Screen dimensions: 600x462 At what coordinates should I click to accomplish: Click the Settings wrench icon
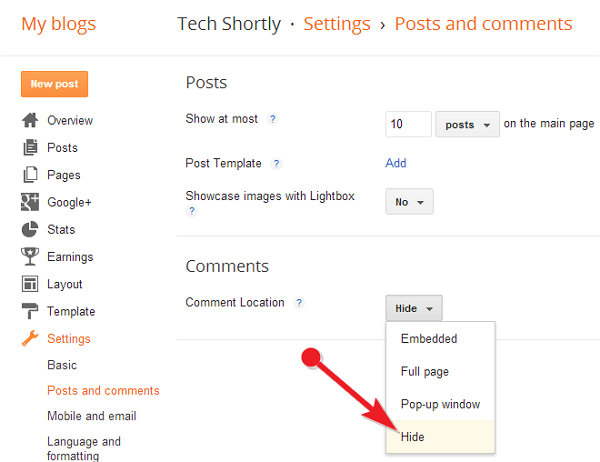pos(30,338)
